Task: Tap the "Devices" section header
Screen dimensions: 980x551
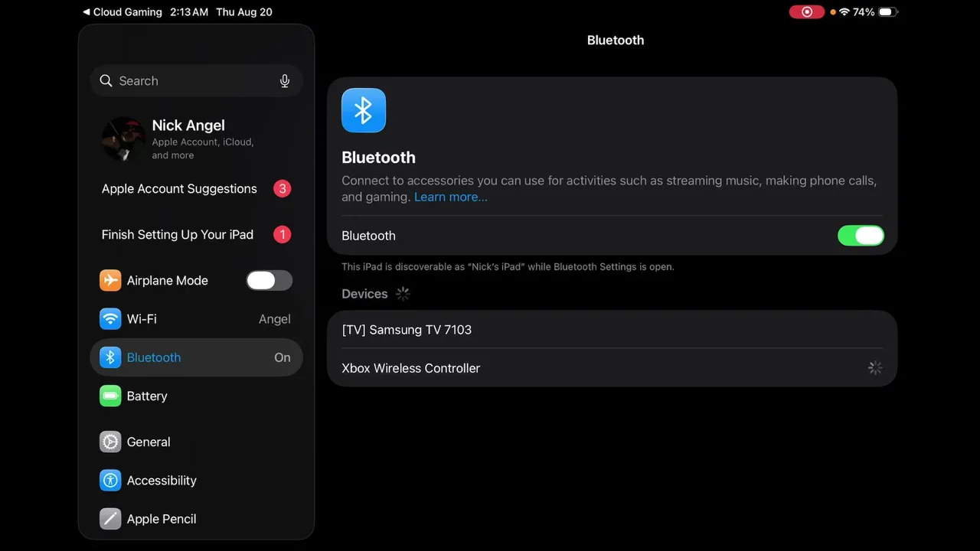Action: (364, 294)
